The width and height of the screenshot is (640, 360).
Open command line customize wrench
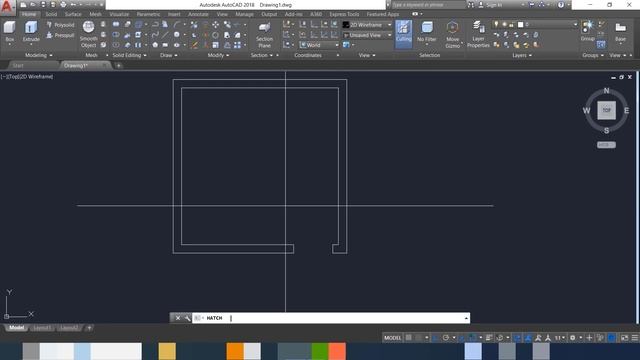point(187,318)
